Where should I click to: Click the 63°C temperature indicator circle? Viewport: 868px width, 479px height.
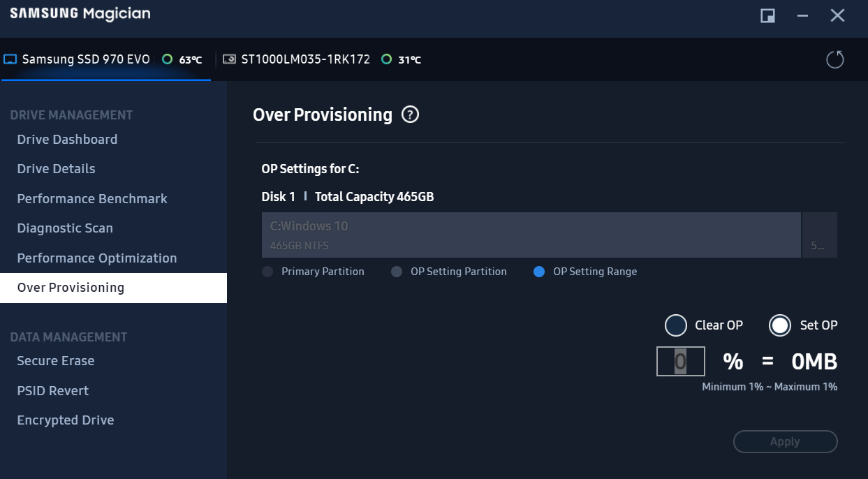pyautogui.click(x=167, y=59)
